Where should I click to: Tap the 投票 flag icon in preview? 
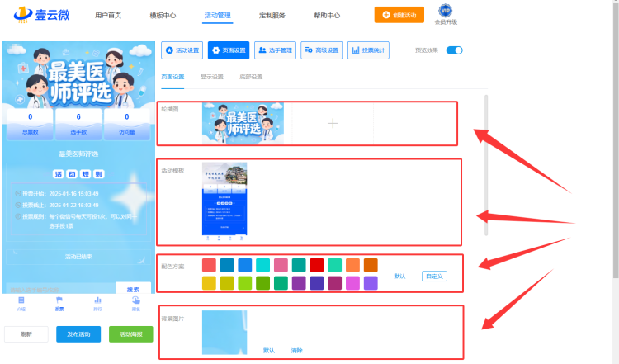click(59, 300)
